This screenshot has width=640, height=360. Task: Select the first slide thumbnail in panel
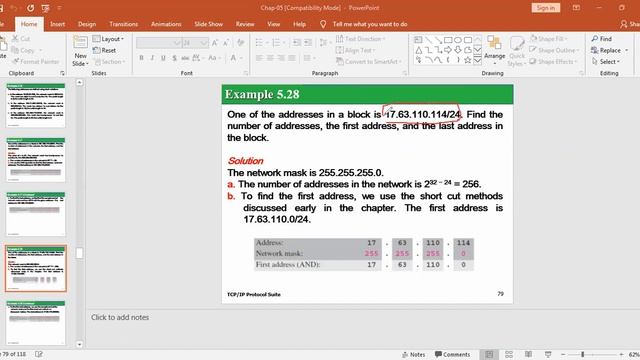(36, 105)
